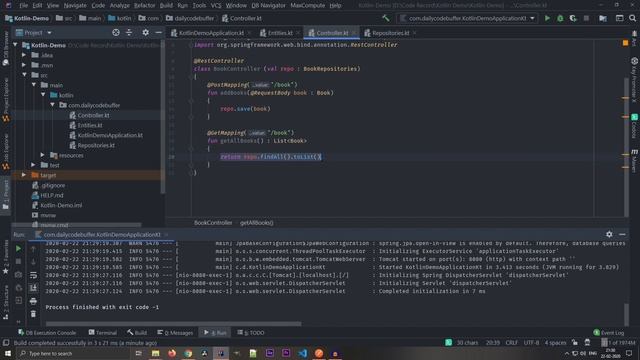Open Firefox from the taskbar
The width and height of the screenshot is (640, 360).
click(172, 353)
